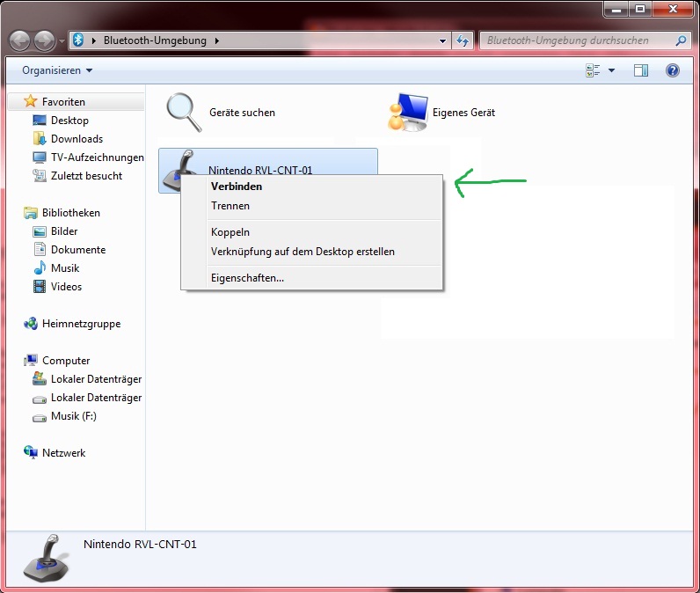Toggle the preview pane icon
The image size is (700, 593).
tap(641, 70)
